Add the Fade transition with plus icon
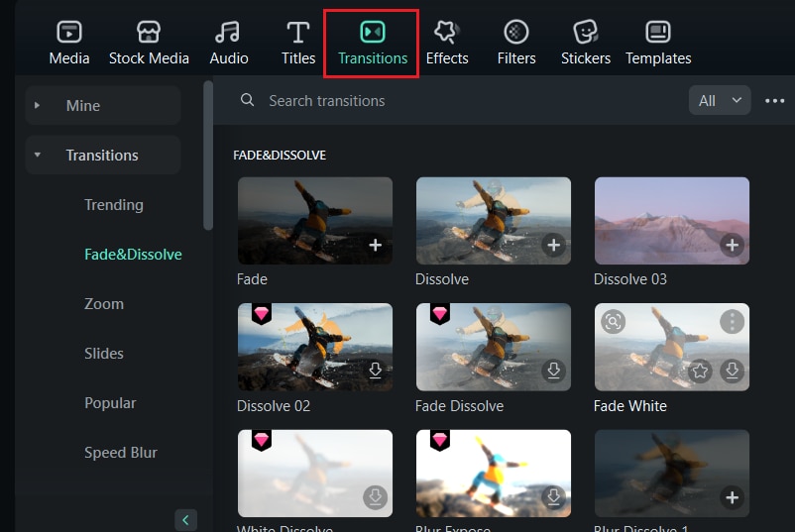Viewport: 795px width, 532px height. (x=375, y=246)
